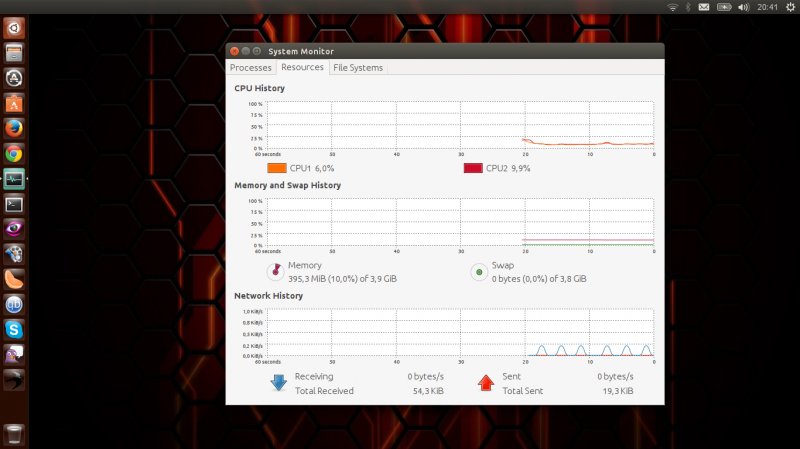The width and height of the screenshot is (800, 449).
Task: Select the Resources tab
Action: (302, 67)
